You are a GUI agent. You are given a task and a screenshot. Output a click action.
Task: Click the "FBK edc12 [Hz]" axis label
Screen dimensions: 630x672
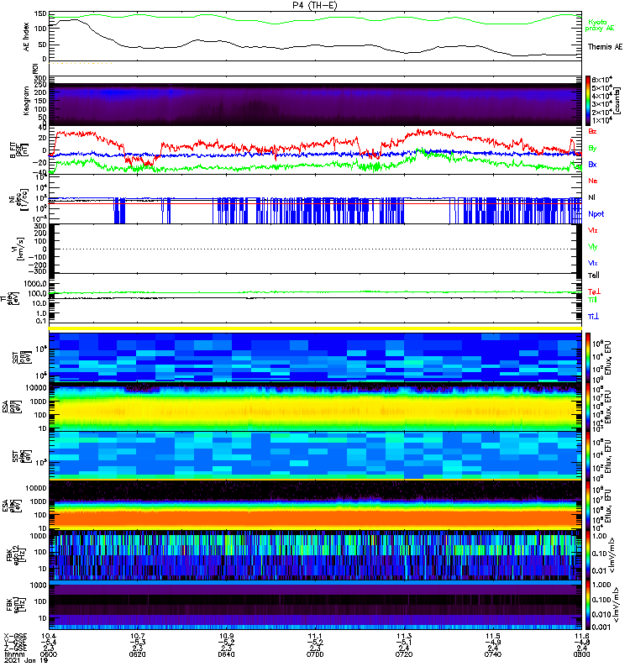[15, 555]
